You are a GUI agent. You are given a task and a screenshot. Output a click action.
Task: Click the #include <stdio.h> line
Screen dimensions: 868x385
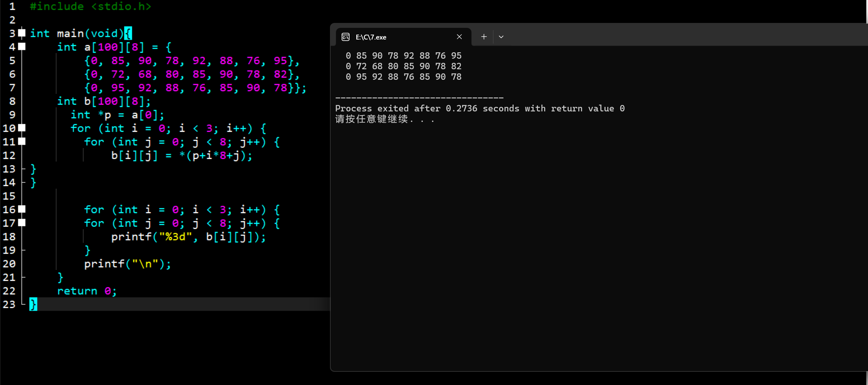click(91, 6)
